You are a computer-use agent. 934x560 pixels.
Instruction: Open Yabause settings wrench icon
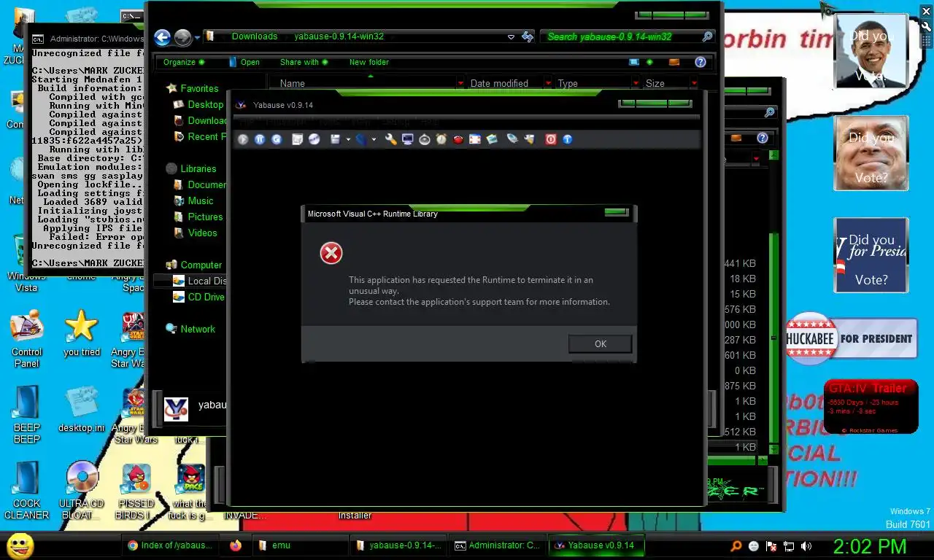tap(390, 139)
